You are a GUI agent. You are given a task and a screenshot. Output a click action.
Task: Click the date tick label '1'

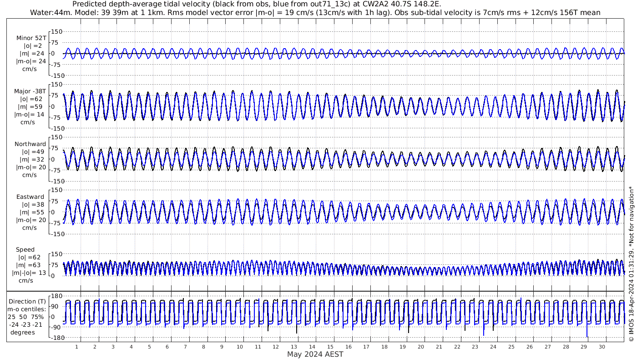(76, 347)
